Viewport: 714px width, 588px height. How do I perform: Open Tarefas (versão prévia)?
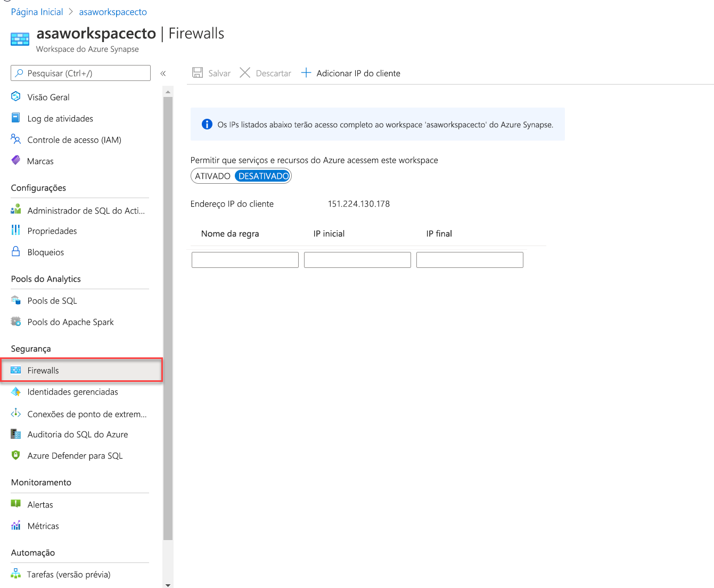coord(69,574)
